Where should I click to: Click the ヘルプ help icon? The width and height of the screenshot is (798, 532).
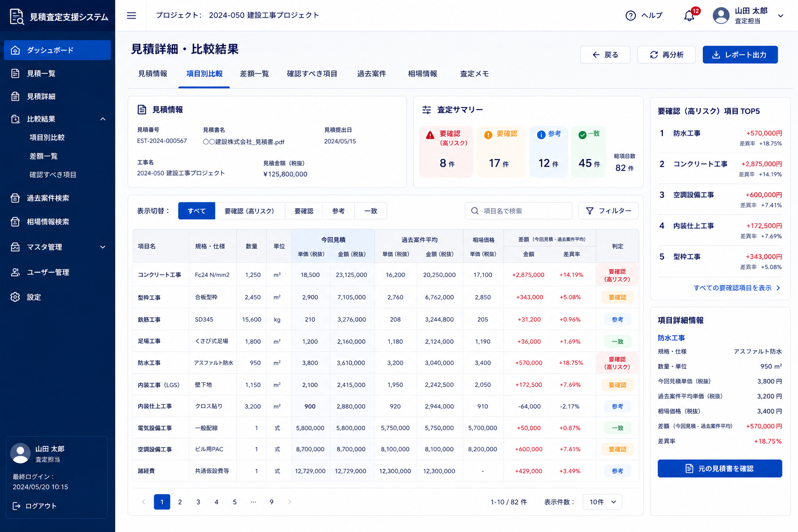(x=631, y=16)
